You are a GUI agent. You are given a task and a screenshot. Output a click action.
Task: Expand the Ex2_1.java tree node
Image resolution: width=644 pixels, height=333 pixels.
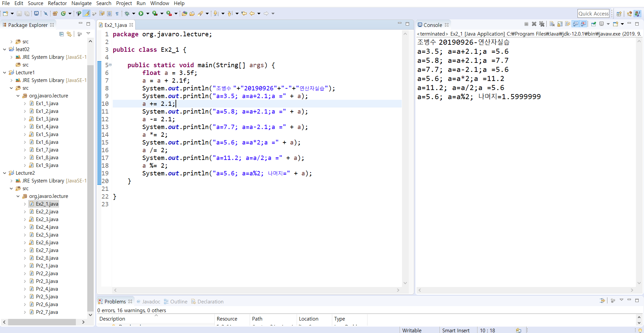[x=25, y=204]
